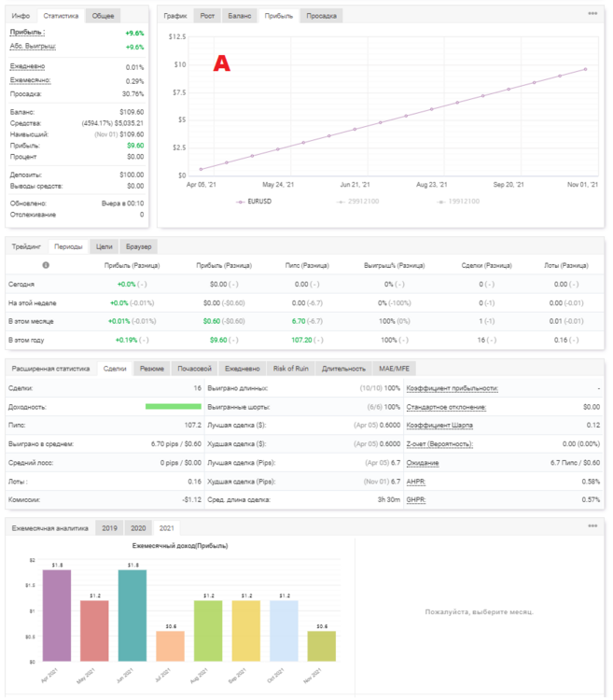This screenshot has height=700, width=613.
Task: Click the В этом году row label
Action: [x=26, y=340]
